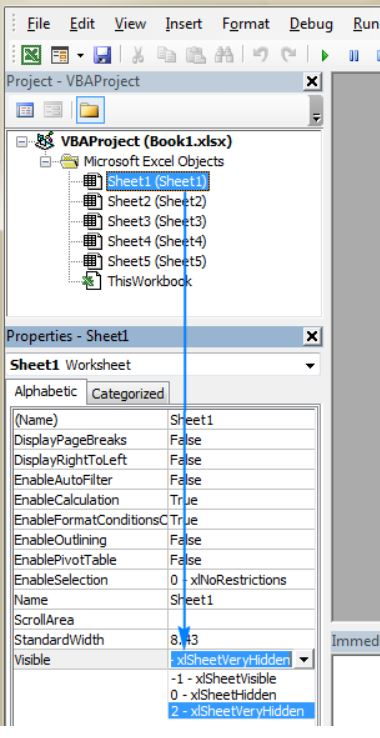Screen dimensions: 380x738
Task: Click the Undo toolbar icon
Action: tap(260, 55)
